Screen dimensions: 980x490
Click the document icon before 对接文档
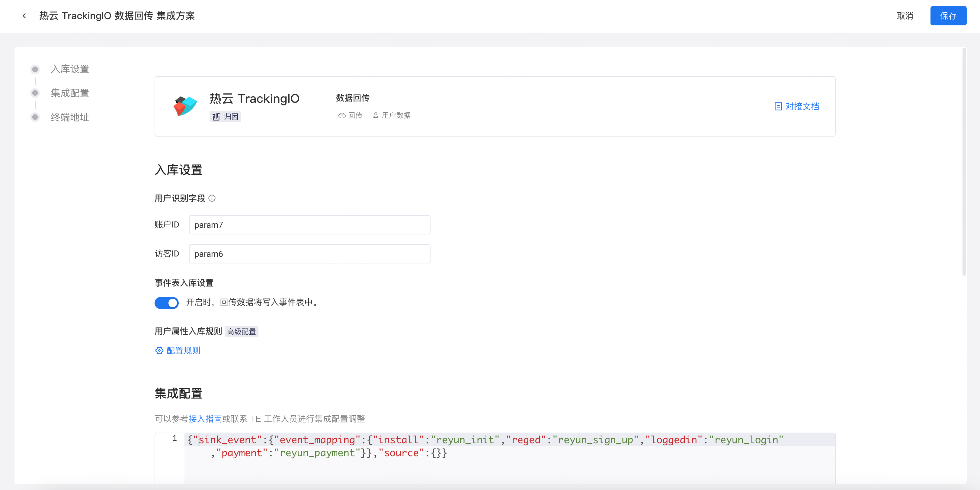pos(778,106)
